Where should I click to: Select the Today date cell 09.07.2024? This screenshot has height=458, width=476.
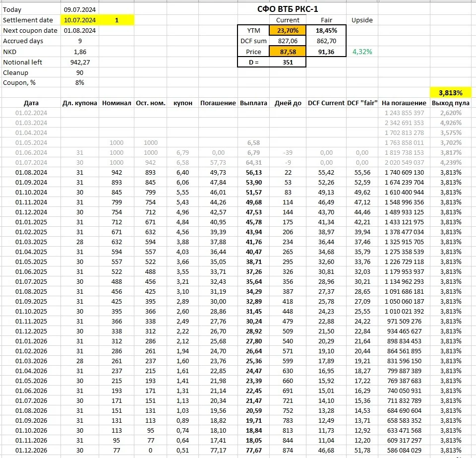[x=79, y=10]
